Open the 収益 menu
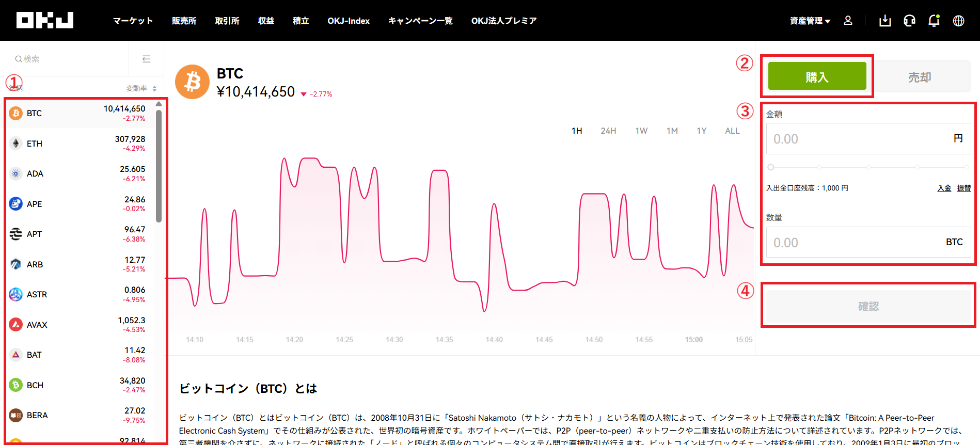980x445 pixels. coord(266,21)
